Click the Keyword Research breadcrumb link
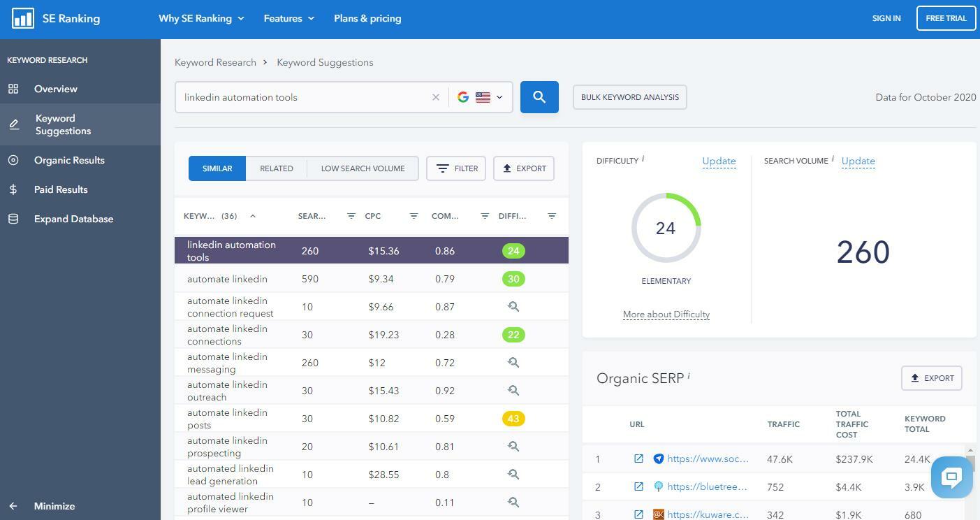 tap(215, 62)
